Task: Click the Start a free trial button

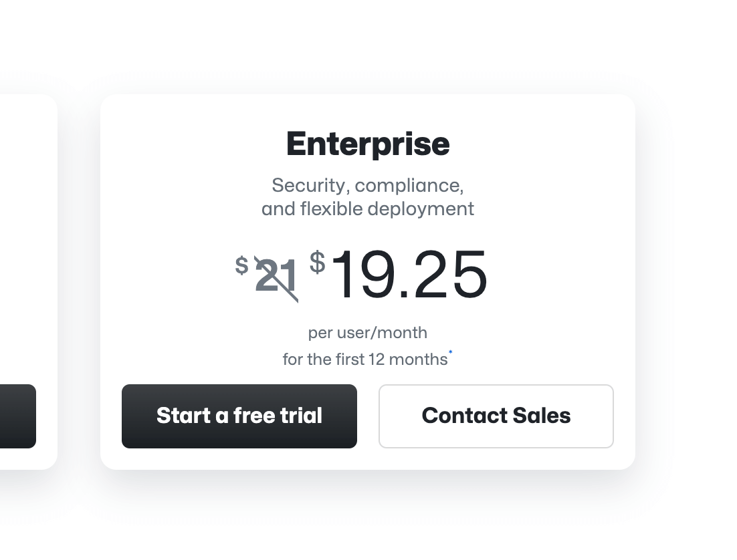Action: pyautogui.click(x=239, y=416)
